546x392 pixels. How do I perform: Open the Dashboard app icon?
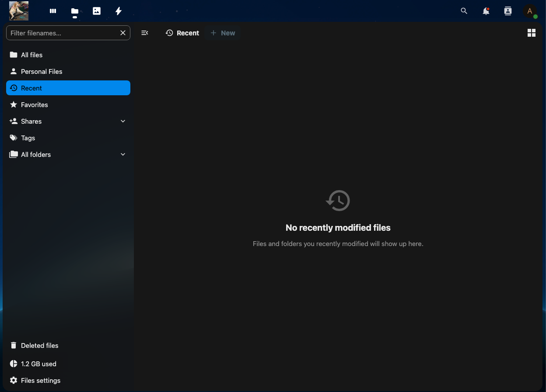pos(53,11)
